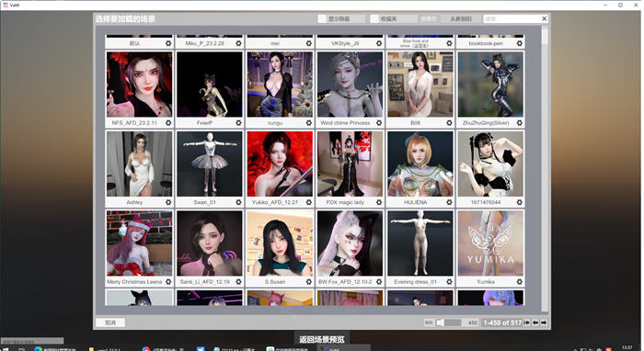Open gear options for B06 scene
This screenshot has width=644, height=351.
[x=449, y=122]
